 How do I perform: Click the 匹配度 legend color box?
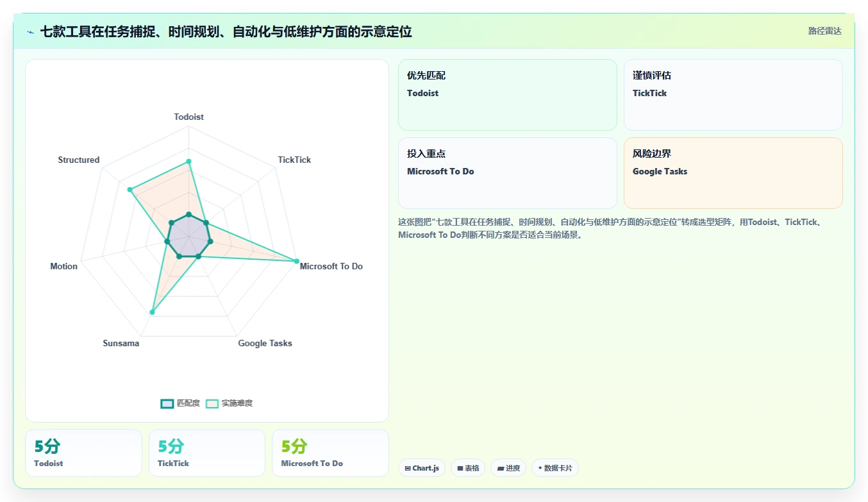167,403
